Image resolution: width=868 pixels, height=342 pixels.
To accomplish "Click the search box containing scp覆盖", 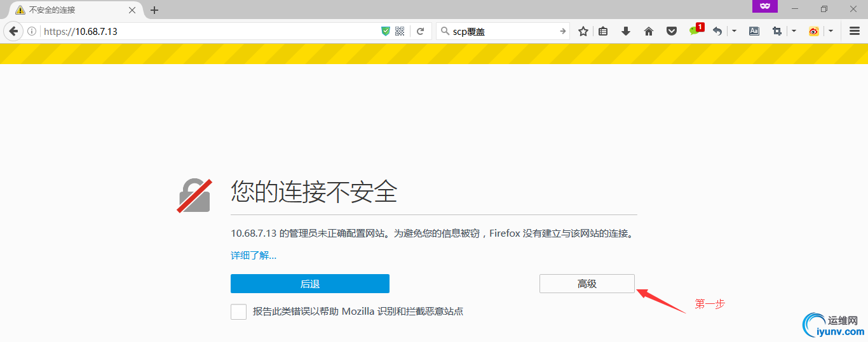I will [x=503, y=31].
